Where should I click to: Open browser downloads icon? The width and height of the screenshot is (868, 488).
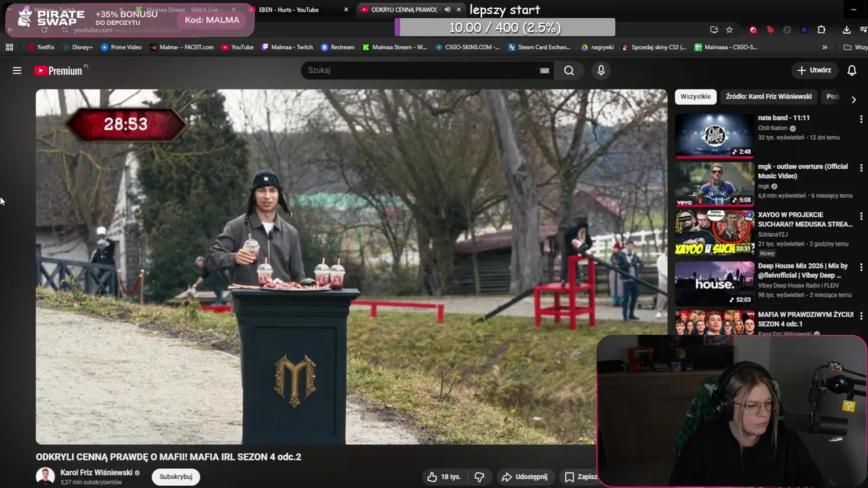click(x=846, y=30)
